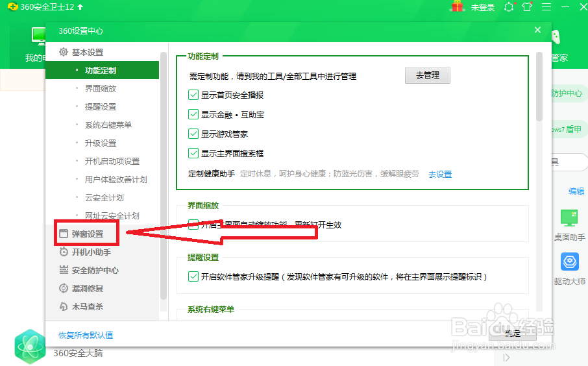588x366 pixels.
Task: Click 360安全大脑 label
Action: [78, 353]
